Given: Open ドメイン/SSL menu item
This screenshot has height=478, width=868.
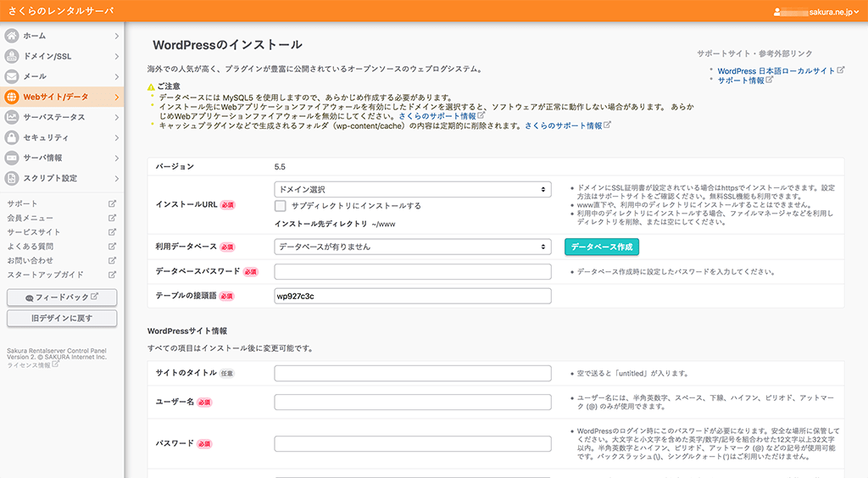Looking at the screenshot, I should point(62,56).
